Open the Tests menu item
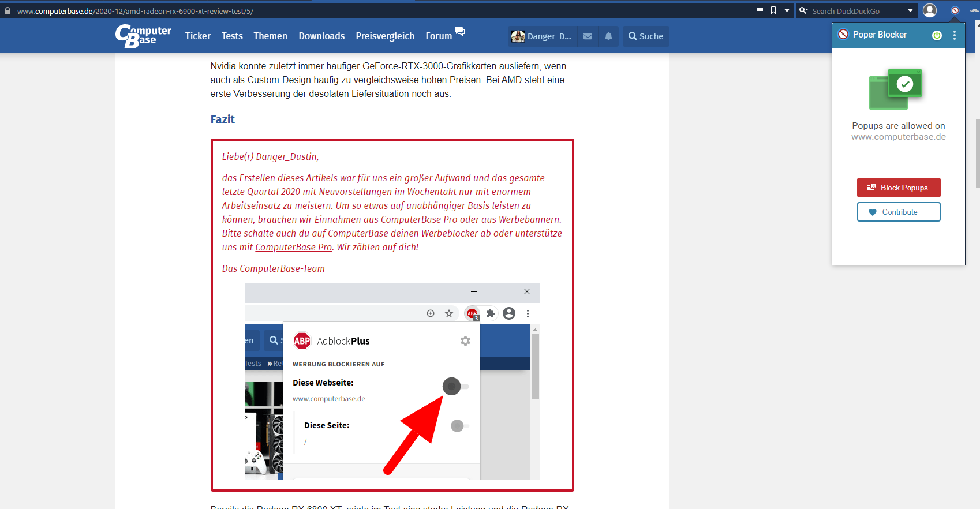The width and height of the screenshot is (980, 509). click(232, 36)
